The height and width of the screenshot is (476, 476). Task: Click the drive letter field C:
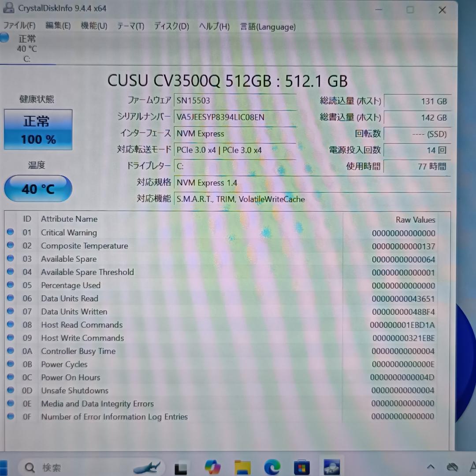click(x=235, y=166)
